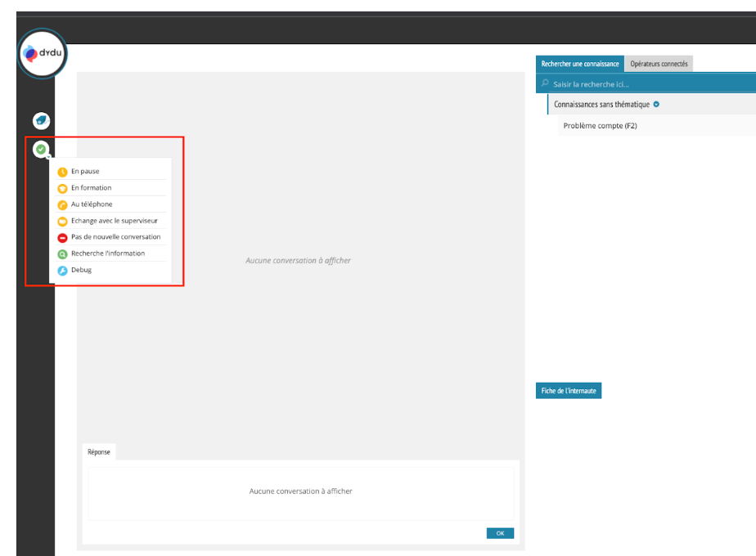
Task: Click the green checkmark availability status icon
Action: (x=41, y=149)
